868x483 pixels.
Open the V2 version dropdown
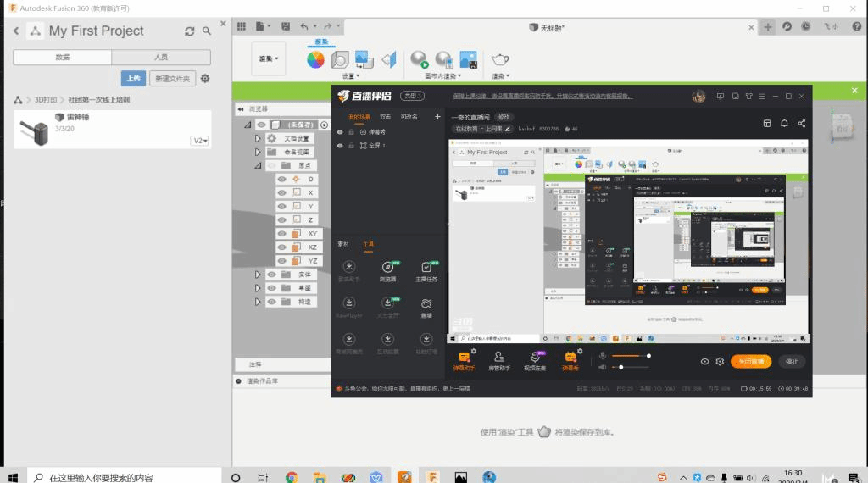[200, 141]
